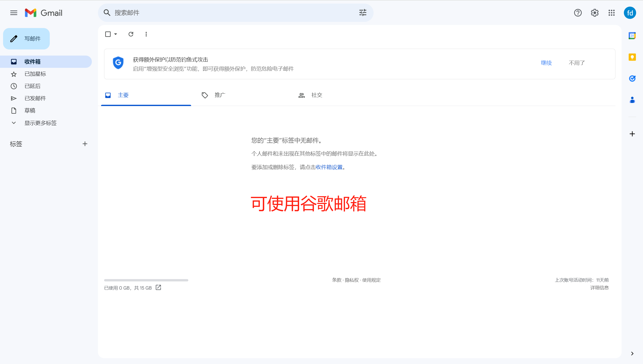This screenshot has width=643, height=364.
Task: Click the search magnifier icon
Action: point(107,13)
